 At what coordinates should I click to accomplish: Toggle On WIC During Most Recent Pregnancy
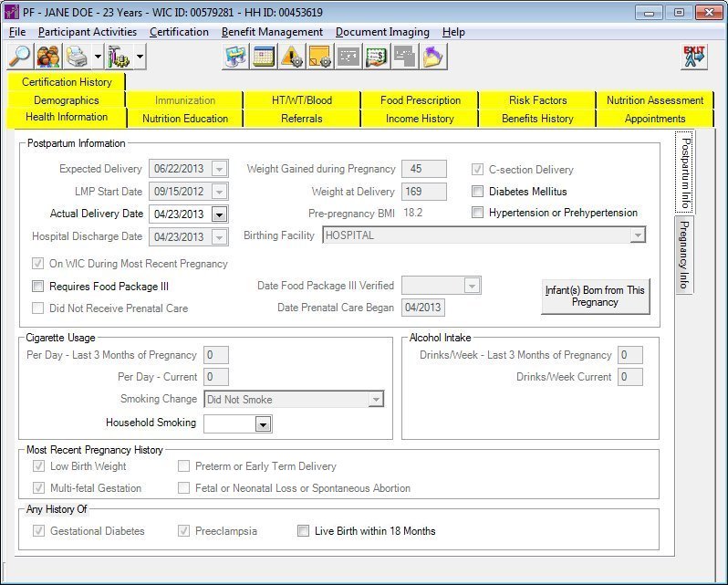[x=37, y=263]
